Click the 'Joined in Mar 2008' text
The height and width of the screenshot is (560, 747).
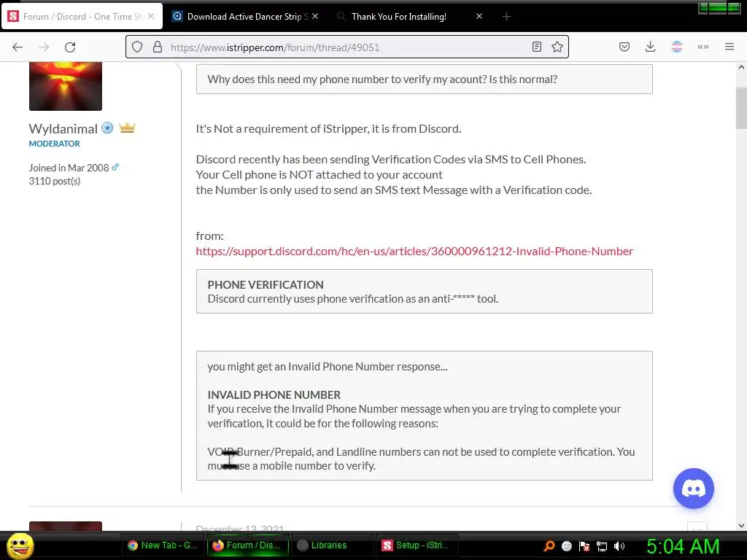click(x=69, y=168)
